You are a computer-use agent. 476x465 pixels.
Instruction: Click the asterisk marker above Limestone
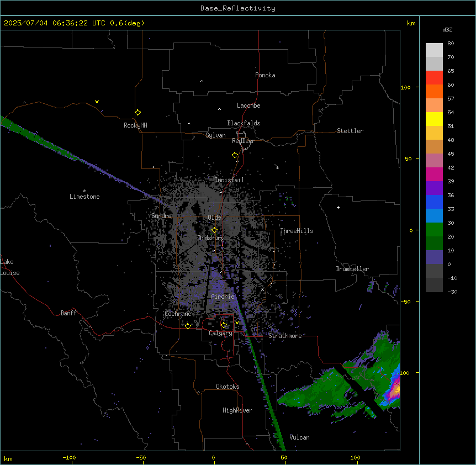84,191
